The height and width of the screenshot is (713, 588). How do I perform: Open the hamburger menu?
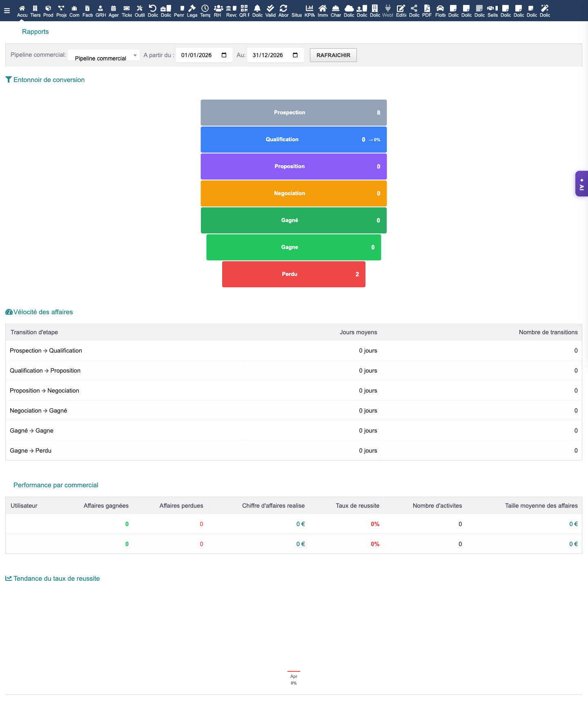pyautogui.click(x=7, y=11)
